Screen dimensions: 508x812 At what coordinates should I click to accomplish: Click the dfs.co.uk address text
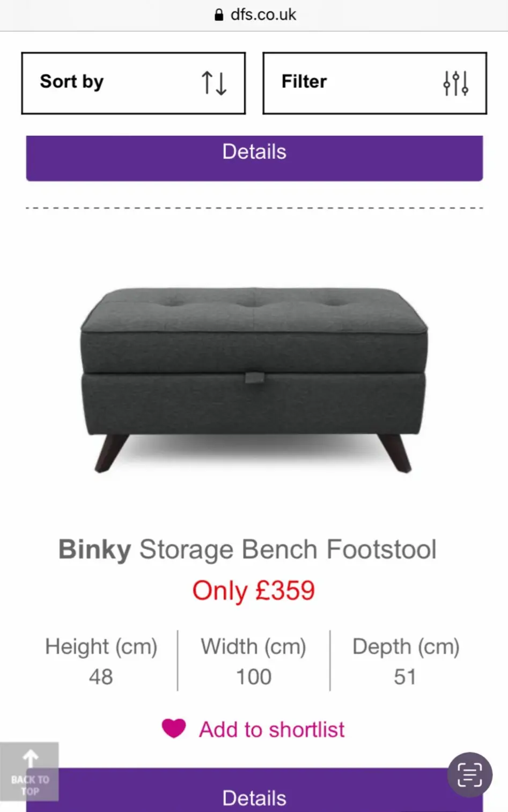click(x=263, y=14)
